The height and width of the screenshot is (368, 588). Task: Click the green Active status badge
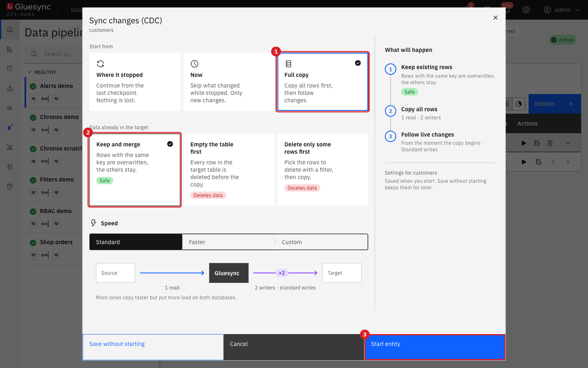pos(563,40)
